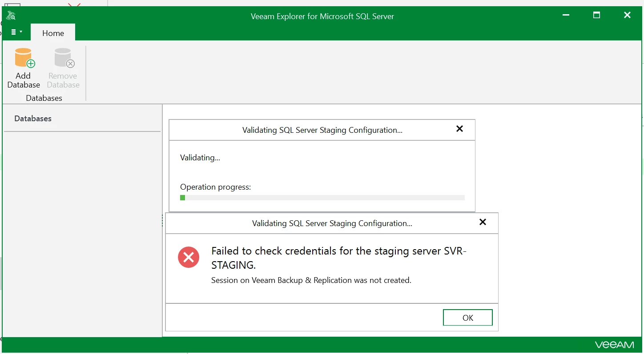The image size is (644, 354).
Task: Click the Veeam Explorer window title text
Action: (322, 16)
